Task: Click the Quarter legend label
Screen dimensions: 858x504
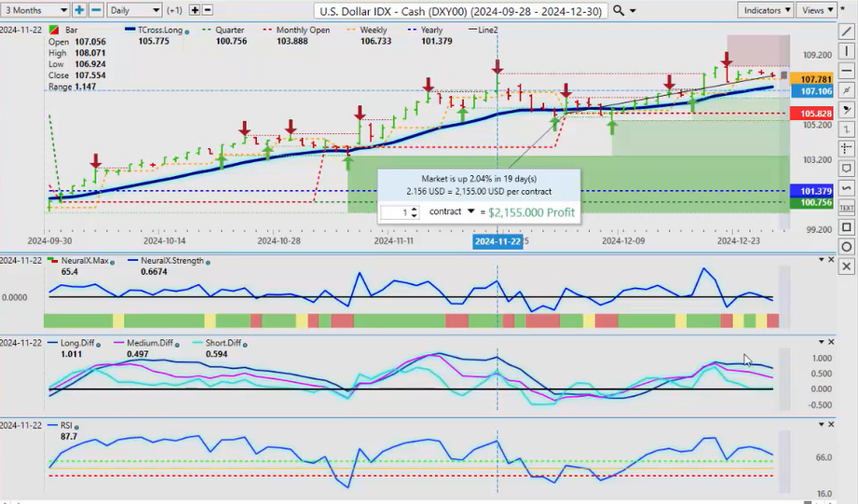Action: coord(230,30)
